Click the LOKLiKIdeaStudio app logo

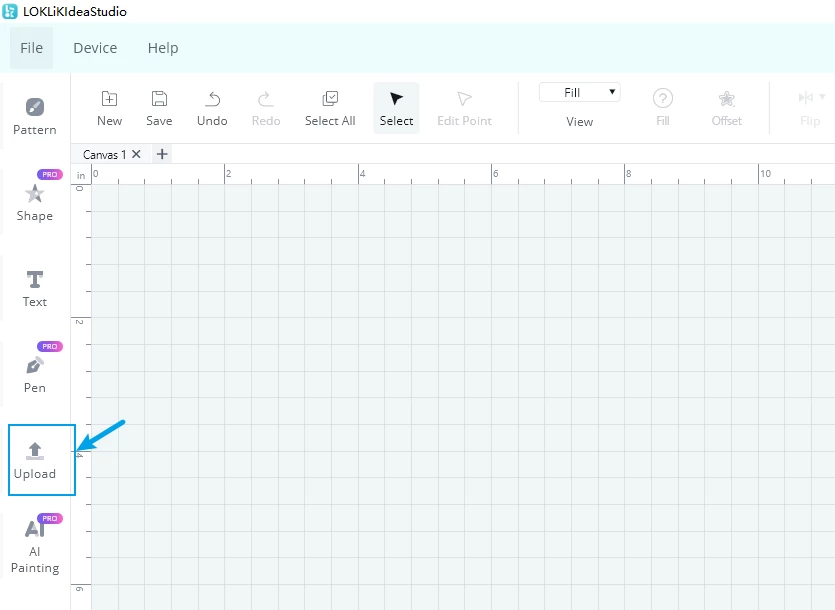coord(10,11)
